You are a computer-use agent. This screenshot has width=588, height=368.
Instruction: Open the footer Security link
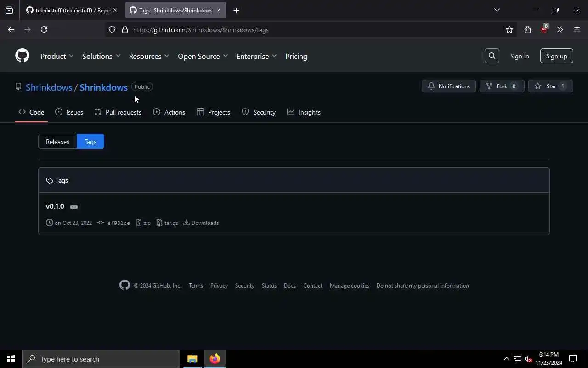click(x=245, y=286)
